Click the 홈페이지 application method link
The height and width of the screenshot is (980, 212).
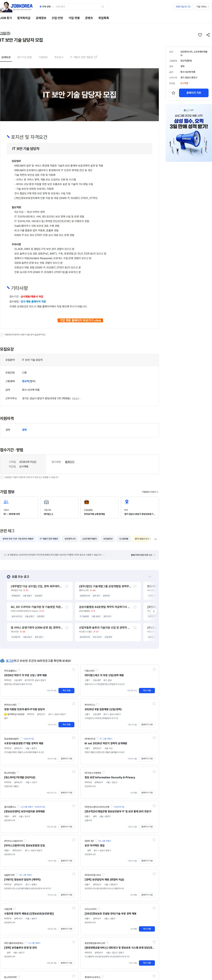(69, 462)
